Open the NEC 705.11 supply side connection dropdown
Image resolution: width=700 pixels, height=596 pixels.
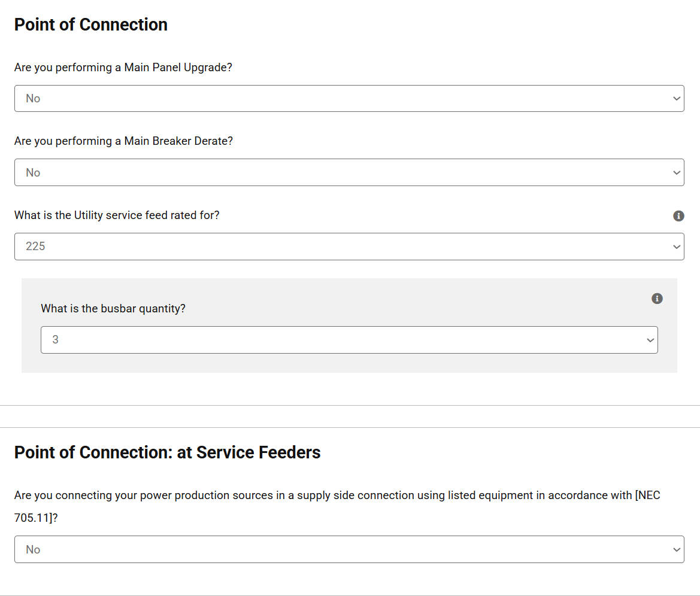[349, 549]
